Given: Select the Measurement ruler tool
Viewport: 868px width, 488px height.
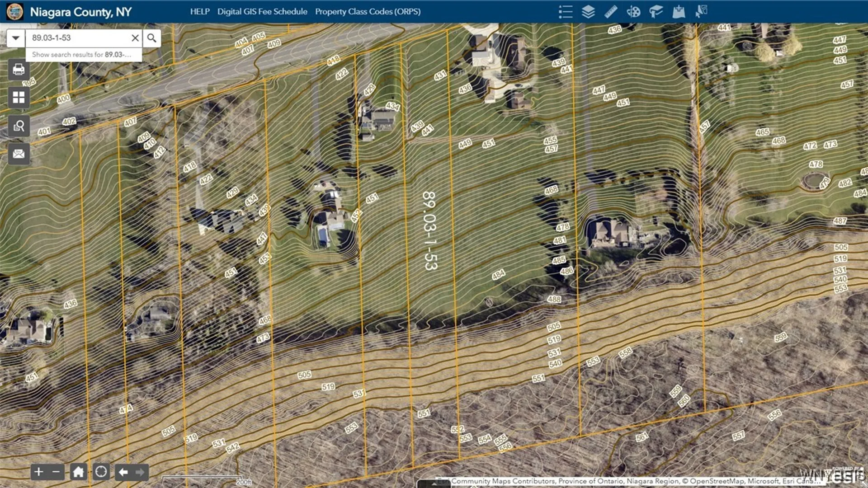Looking at the screenshot, I should [610, 12].
